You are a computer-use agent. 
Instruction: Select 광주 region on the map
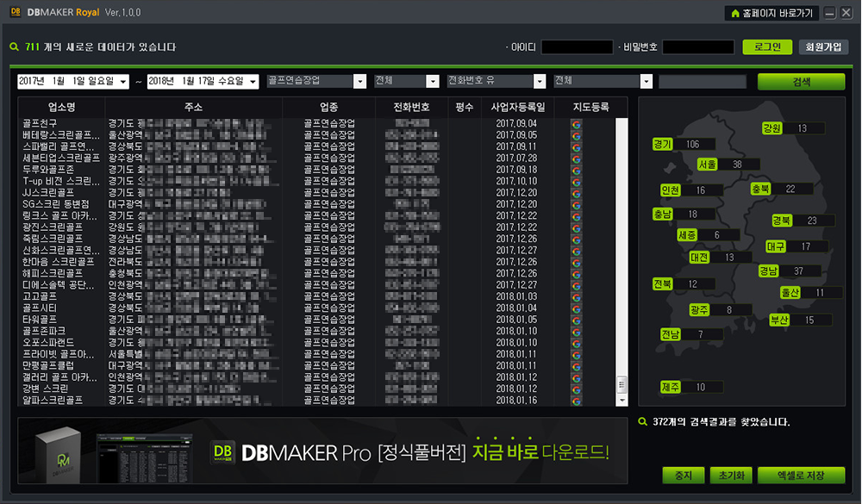(x=699, y=310)
